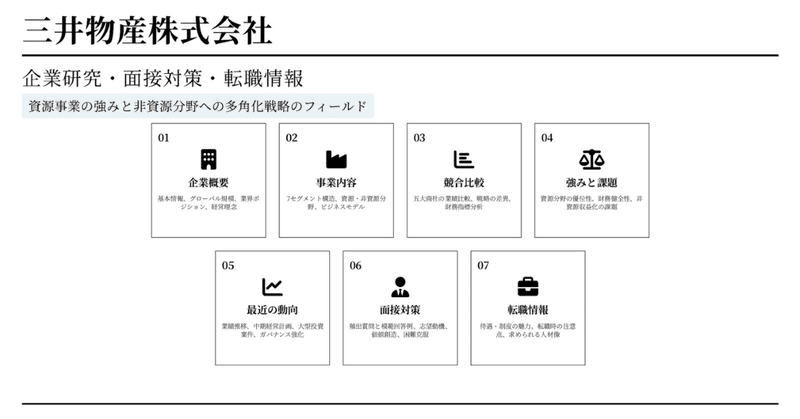Viewport: 800px width, 419px height.
Task: Click the number 04 in the 強みと課題 card
Action: [x=547, y=138]
